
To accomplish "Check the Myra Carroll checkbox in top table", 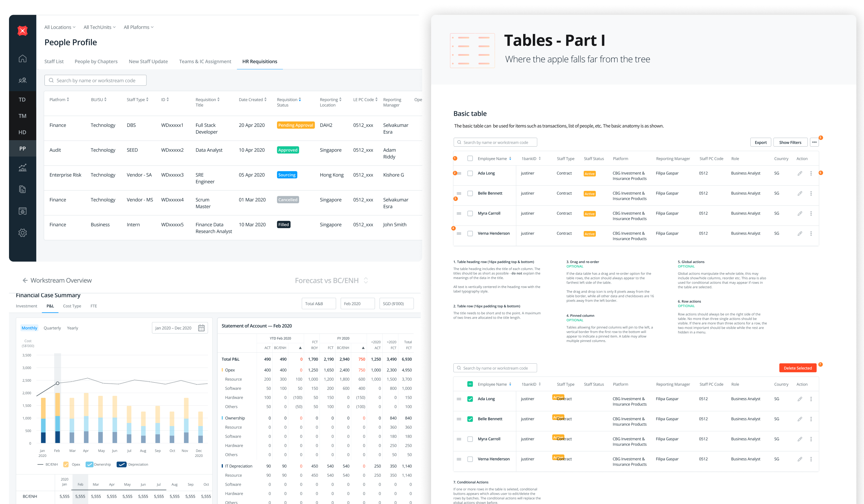I will [x=470, y=214].
